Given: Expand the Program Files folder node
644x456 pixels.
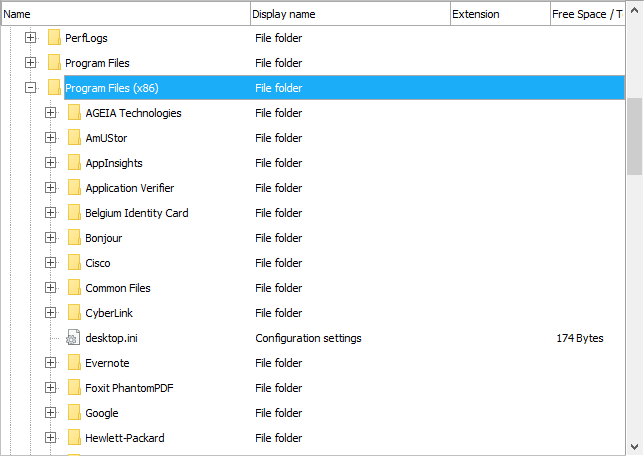Looking at the screenshot, I should tap(30, 63).
